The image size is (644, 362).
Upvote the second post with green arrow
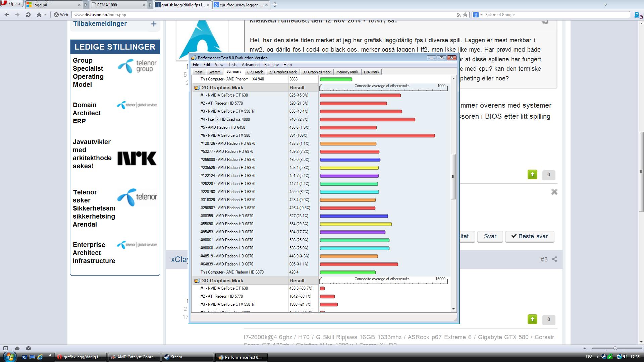(532, 319)
